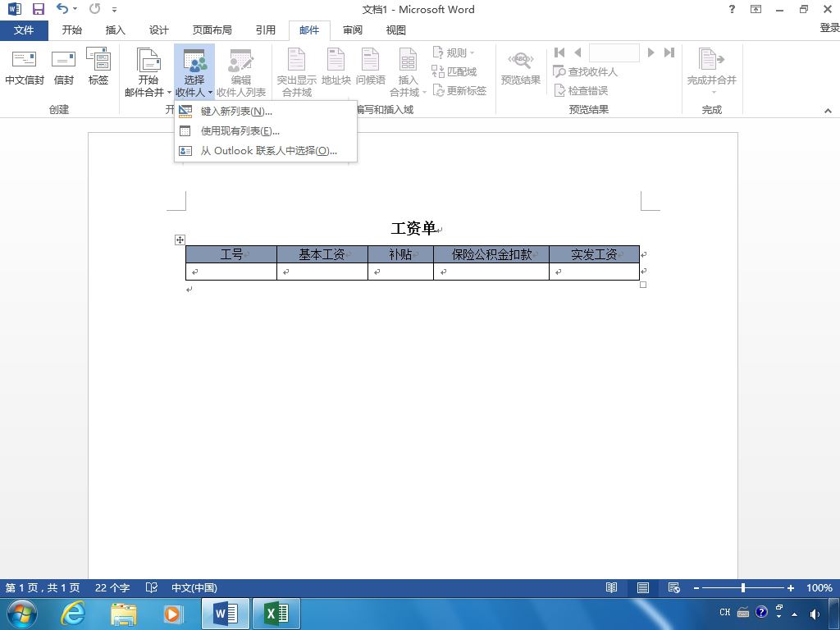Click the 补贴 header cell

pyautogui.click(x=400, y=254)
